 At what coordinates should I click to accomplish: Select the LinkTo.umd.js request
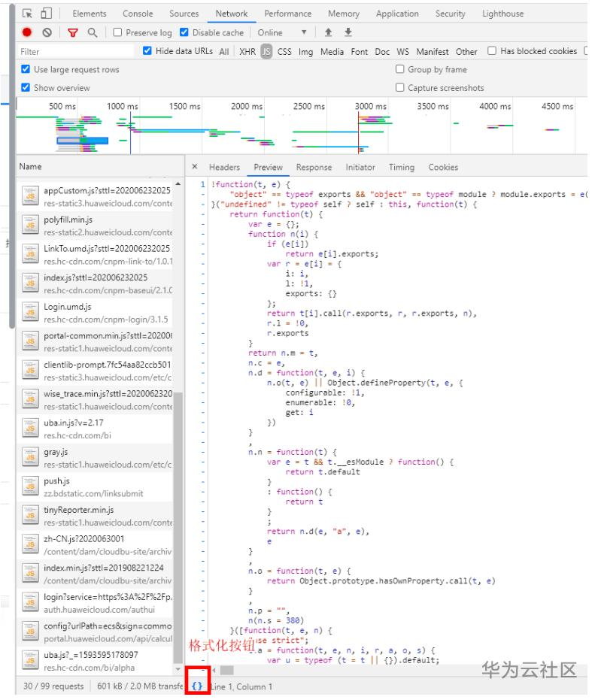96,254
